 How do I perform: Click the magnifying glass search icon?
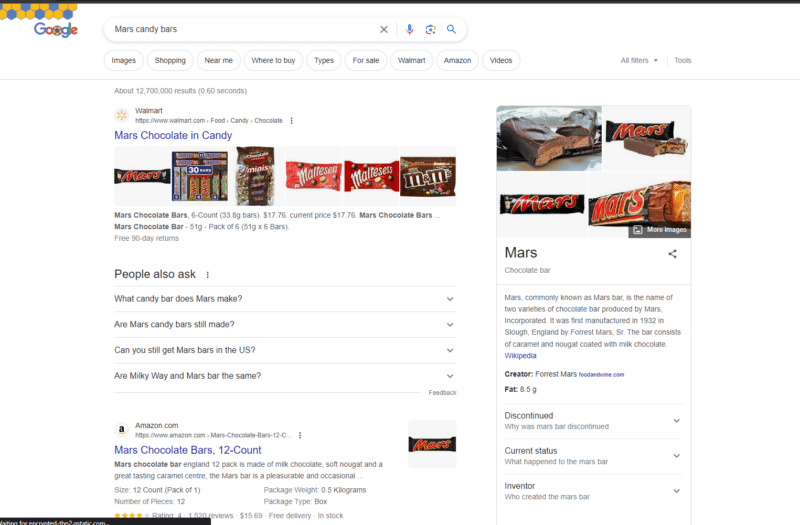coord(452,30)
